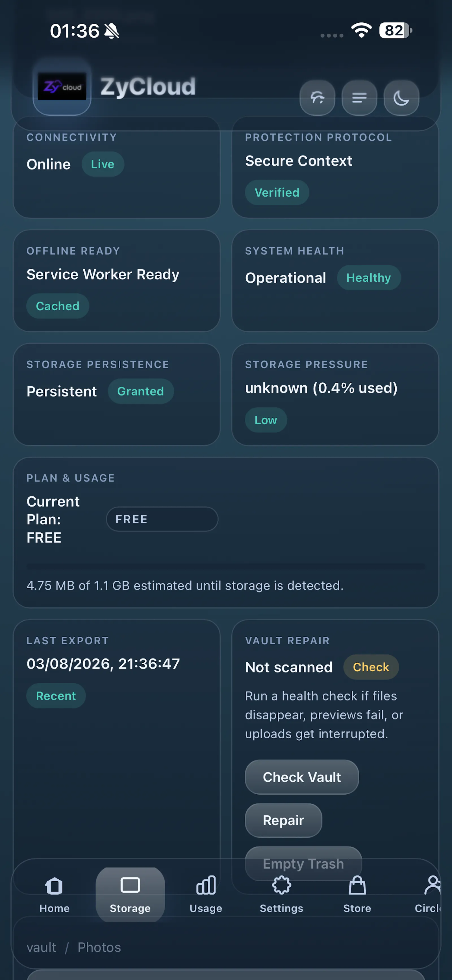Image resolution: width=452 pixels, height=980 pixels.
Task: Toggle dark mode moon icon
Action: (401, 98)
